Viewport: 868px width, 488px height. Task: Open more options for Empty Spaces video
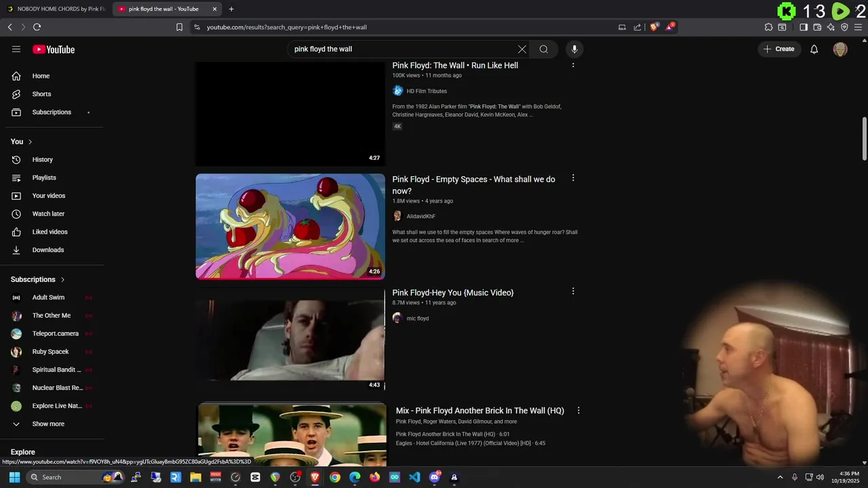pyautogui.click(x=573, y=178)
